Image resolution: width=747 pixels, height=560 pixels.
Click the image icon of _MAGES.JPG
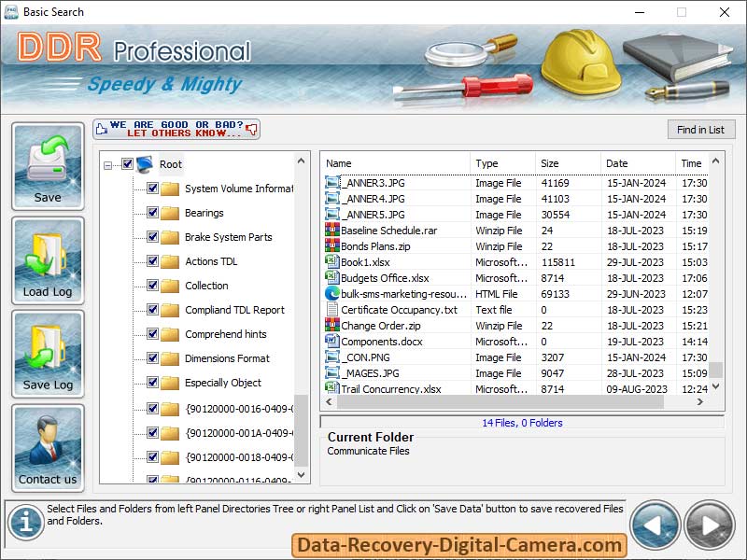pyautogui.click(x=332, y=373)
